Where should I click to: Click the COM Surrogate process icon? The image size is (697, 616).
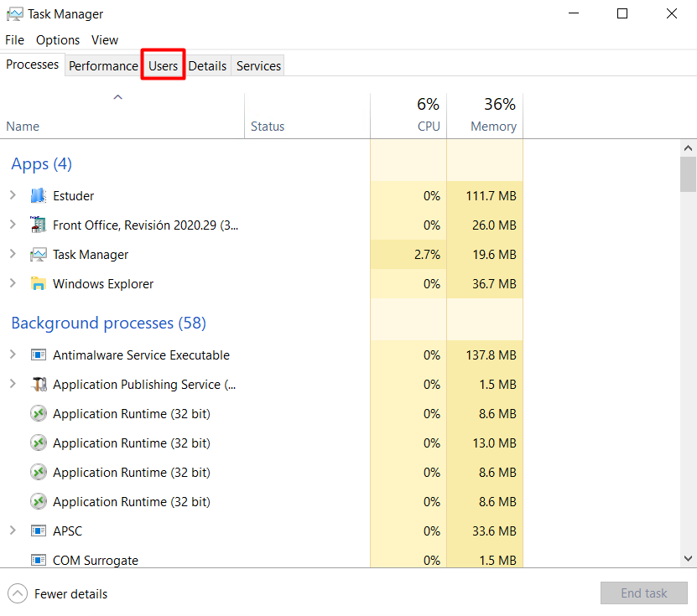[39, 560]
